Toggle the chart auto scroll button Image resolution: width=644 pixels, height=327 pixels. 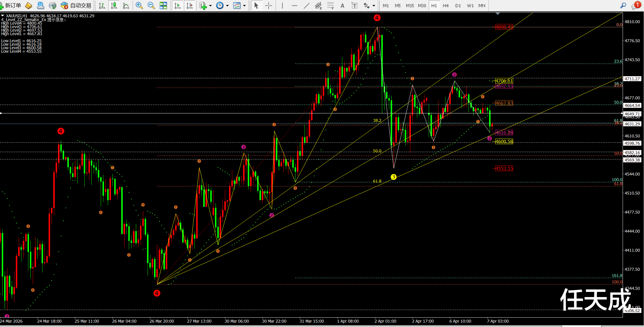tap(177, 6)
